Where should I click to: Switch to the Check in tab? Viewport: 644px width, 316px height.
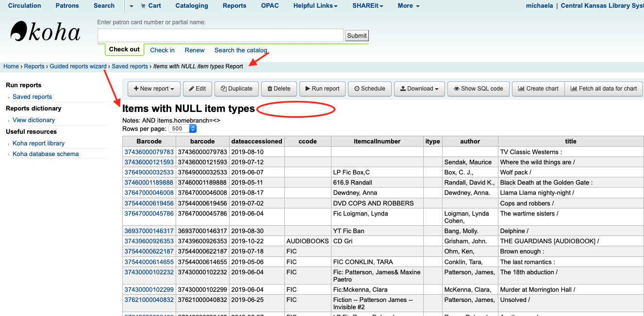point(162,50)
